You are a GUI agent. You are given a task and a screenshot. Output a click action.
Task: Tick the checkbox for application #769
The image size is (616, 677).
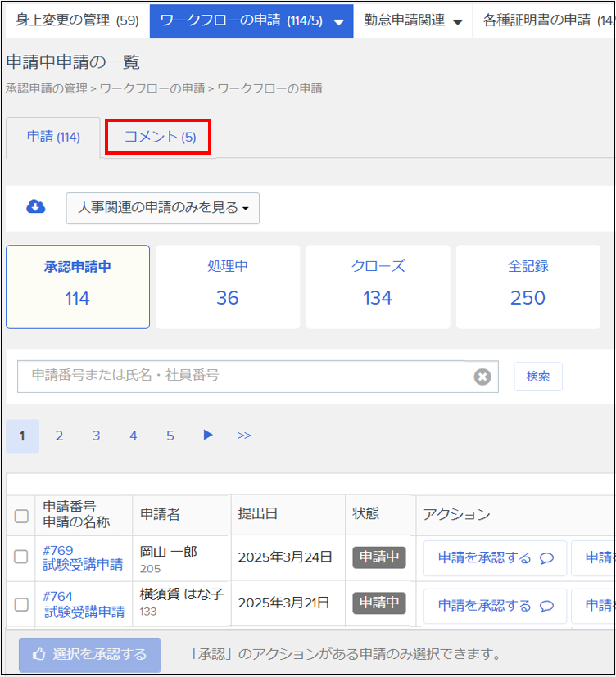coord(22,557)
